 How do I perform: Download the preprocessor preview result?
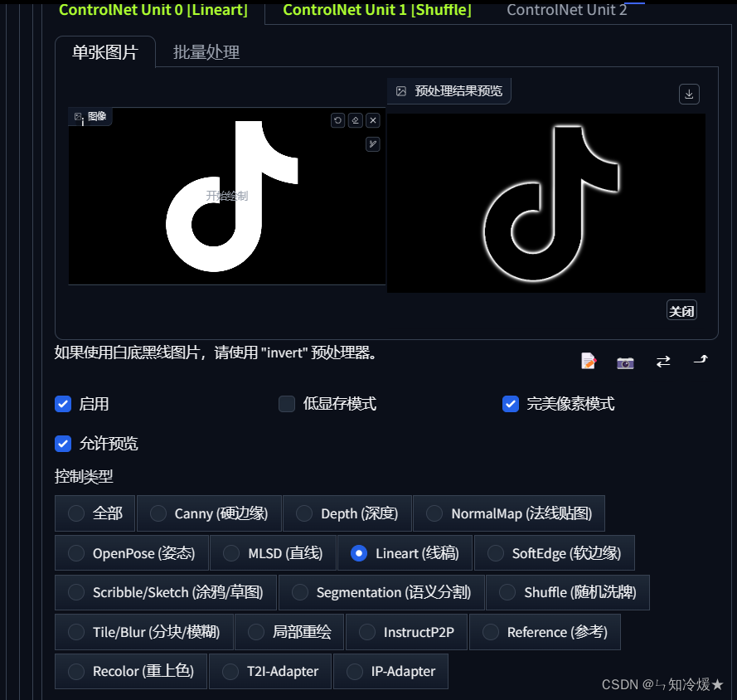[x=689, y=94]
